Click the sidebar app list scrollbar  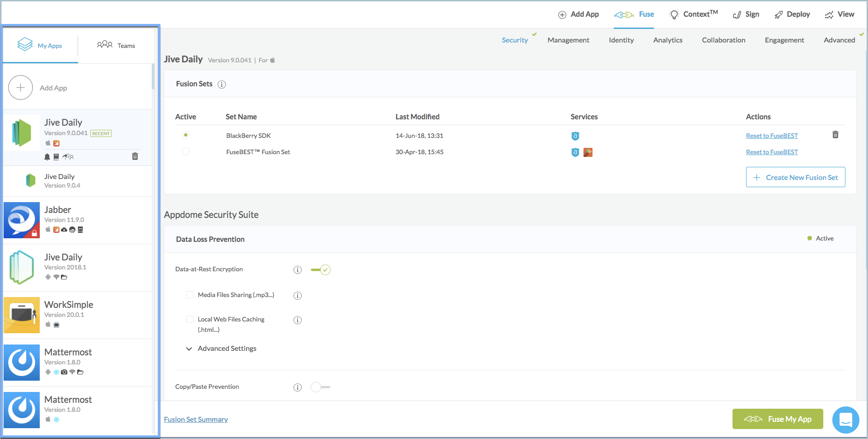coord(153,76)
